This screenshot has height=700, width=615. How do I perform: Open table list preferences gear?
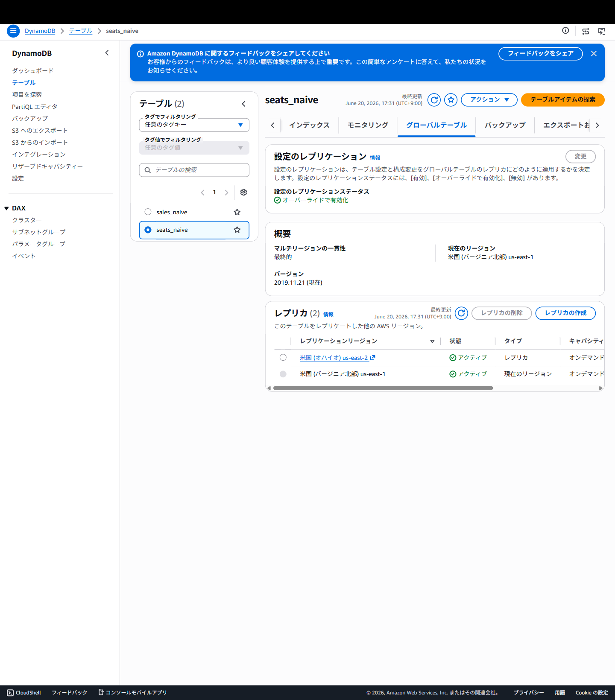(x=243, y=192)
